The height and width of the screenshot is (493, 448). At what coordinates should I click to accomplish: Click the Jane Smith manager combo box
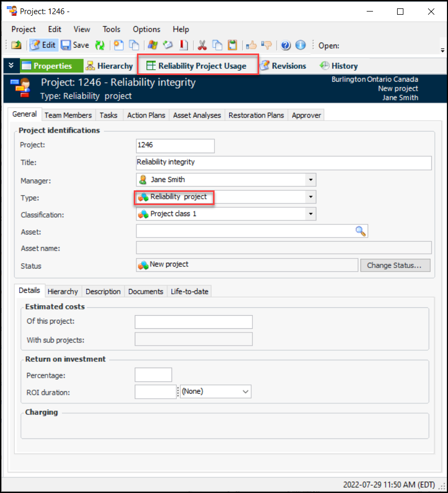click(226, 180)
